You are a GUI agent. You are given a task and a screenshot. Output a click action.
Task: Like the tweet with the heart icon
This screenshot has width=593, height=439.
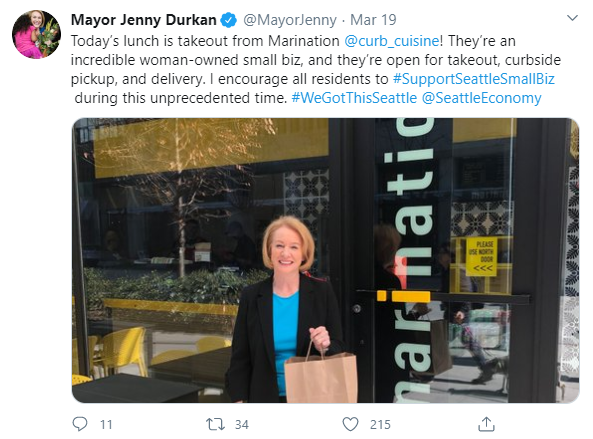(350, 424)
